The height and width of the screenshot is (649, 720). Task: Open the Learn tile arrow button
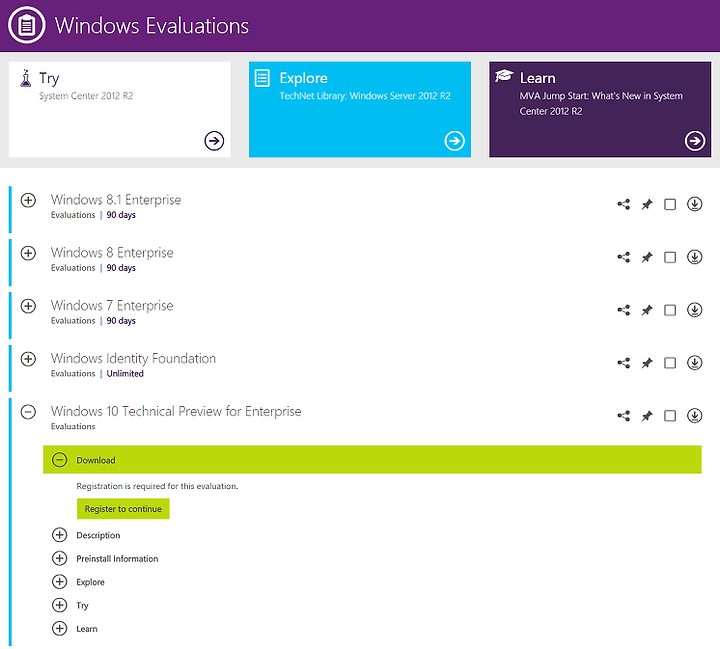click(x=695, y=141)
